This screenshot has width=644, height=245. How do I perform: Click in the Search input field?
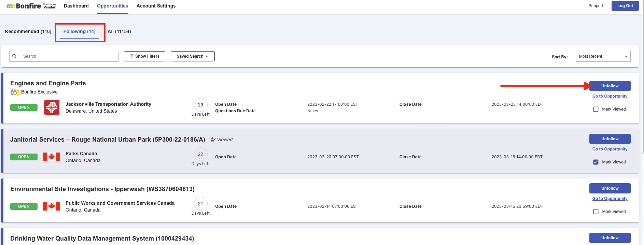point(64,56)
